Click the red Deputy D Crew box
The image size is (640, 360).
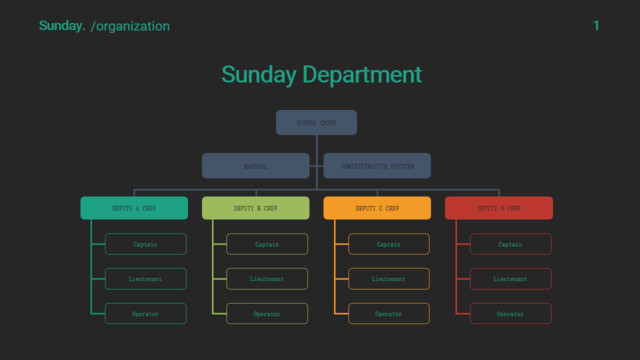click(499, 208)
